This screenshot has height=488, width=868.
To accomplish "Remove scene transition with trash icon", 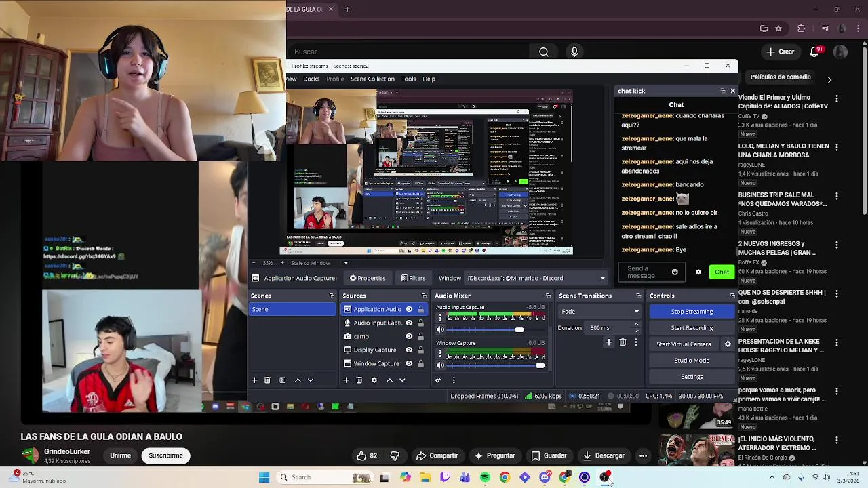I will [623, 343].
